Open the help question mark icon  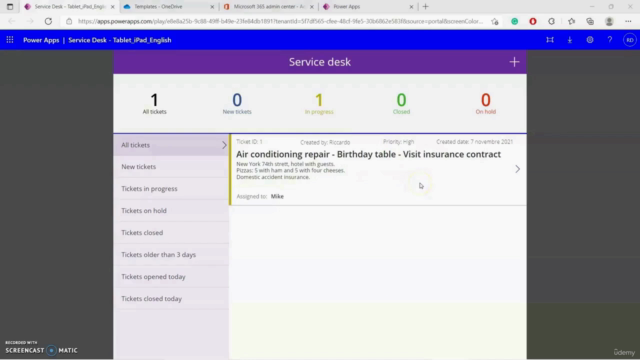[610, 40]
